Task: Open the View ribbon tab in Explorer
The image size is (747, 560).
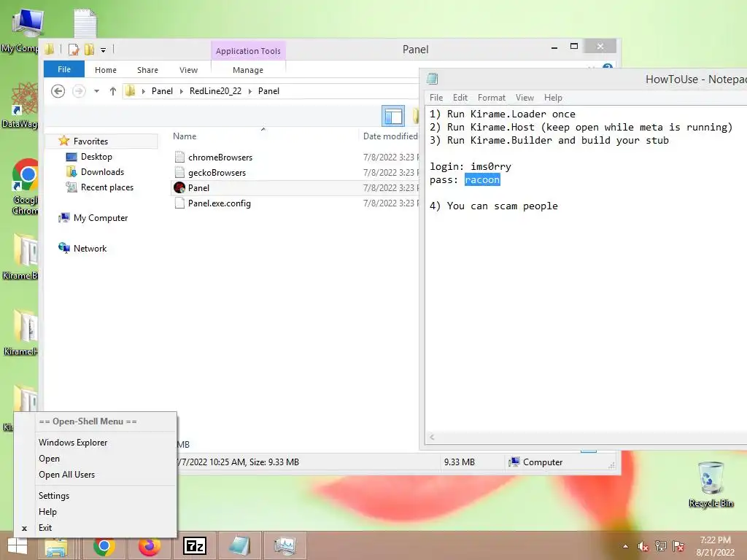Action: (188, 70)
